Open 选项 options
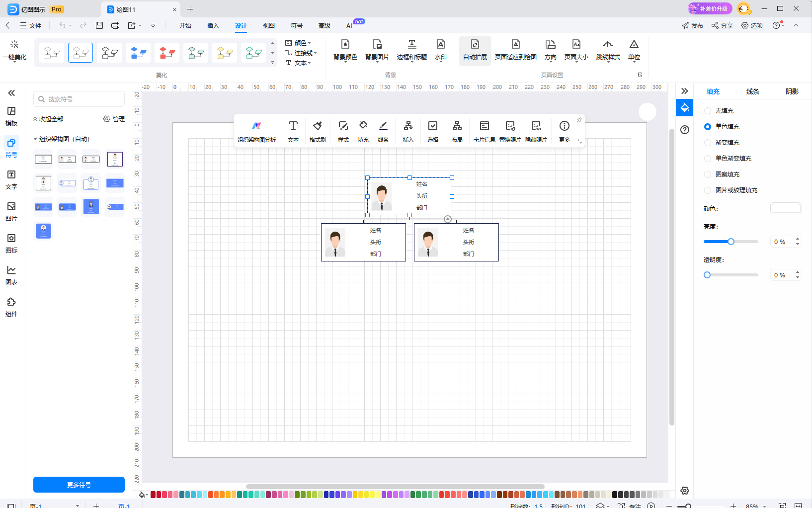Viewport: 812px width, 508px height. [x=752, y=25]
